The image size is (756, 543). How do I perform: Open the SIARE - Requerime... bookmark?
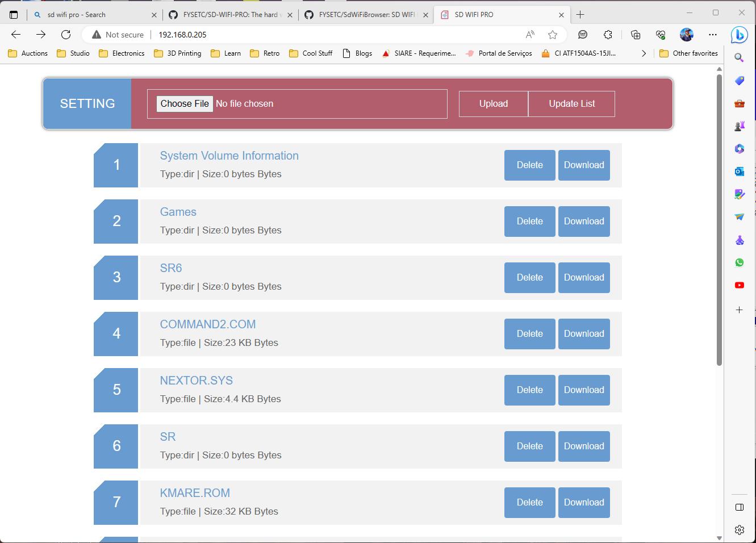point(419,53)
